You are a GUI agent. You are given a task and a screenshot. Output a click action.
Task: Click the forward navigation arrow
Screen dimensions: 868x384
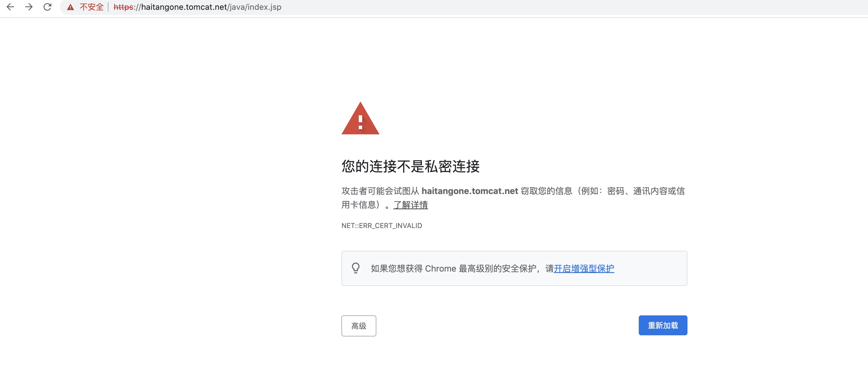28,7
